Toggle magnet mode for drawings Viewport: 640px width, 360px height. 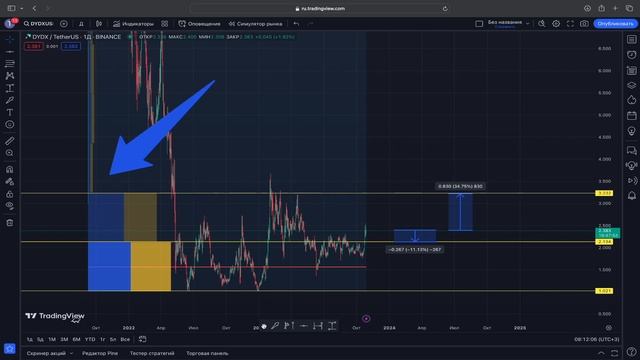[x=10, y=169]
